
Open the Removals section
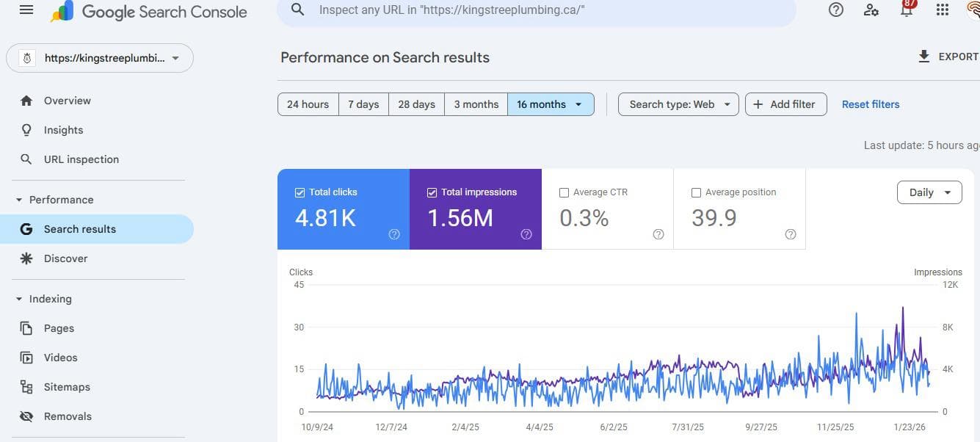[68, 416]
